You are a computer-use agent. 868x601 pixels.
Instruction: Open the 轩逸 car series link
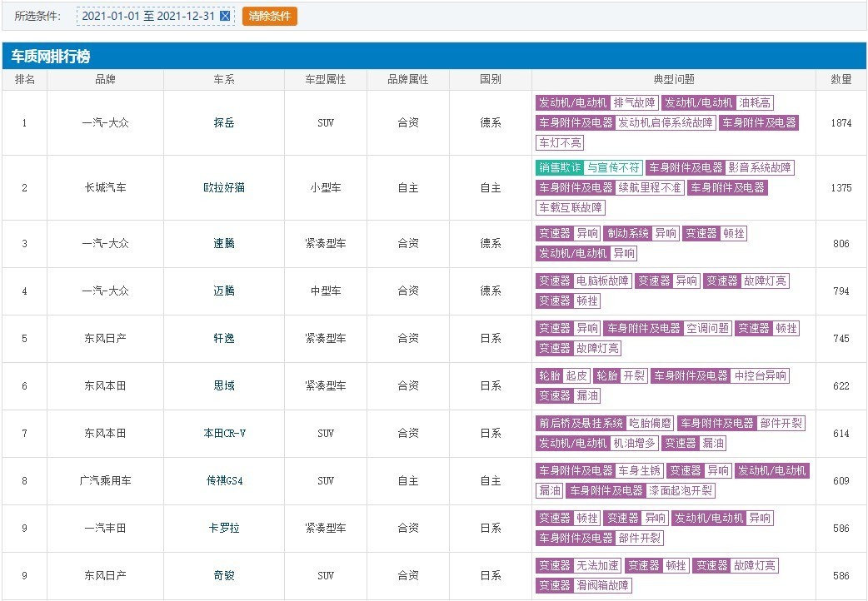[224, 338]
